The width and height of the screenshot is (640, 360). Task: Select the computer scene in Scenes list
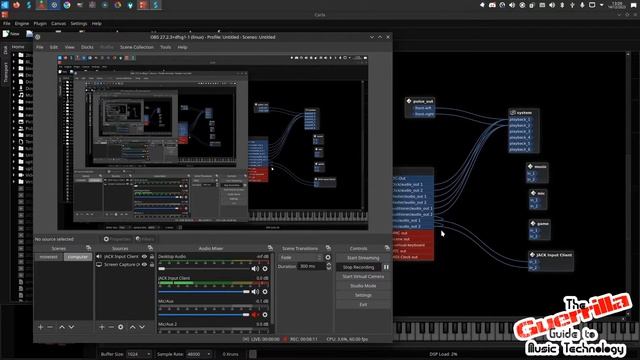click(78, 257)
